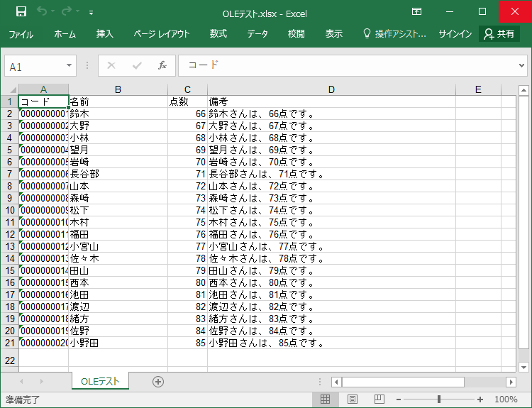Screen dimensions: 532x408
Task: Add a new sheet with plus icon
Action: point(157,382)
